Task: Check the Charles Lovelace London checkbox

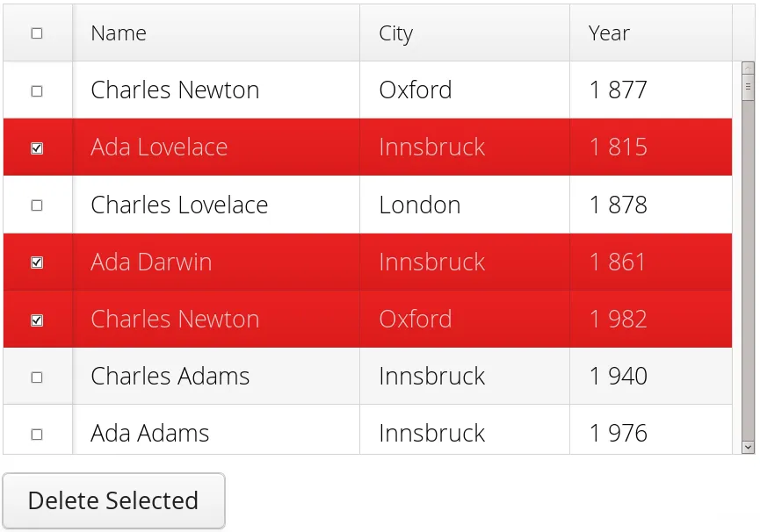Action: [36, 205]
